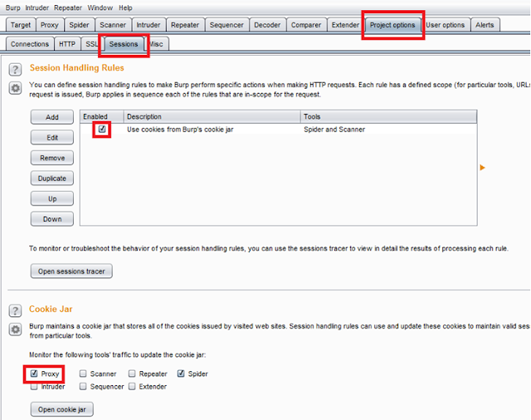531x420 pixels.
Task: Toggle the cookie jar rule Enabled checkbox
Action: pos(102,129)
